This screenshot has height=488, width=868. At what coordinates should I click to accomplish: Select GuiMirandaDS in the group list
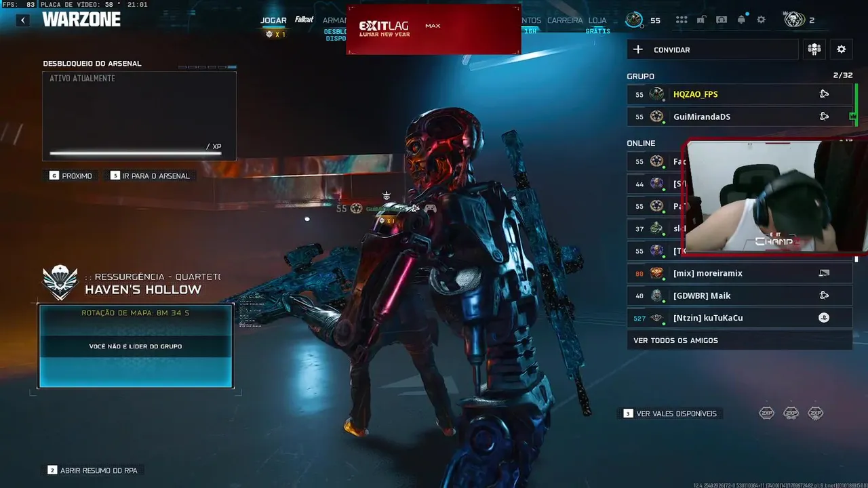tap(740, 117)
